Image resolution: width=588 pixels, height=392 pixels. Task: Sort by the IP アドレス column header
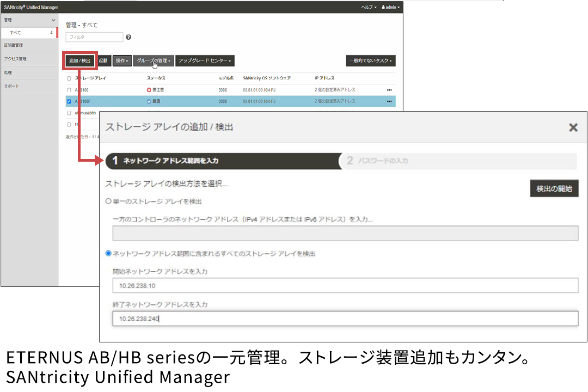[324, 78]
